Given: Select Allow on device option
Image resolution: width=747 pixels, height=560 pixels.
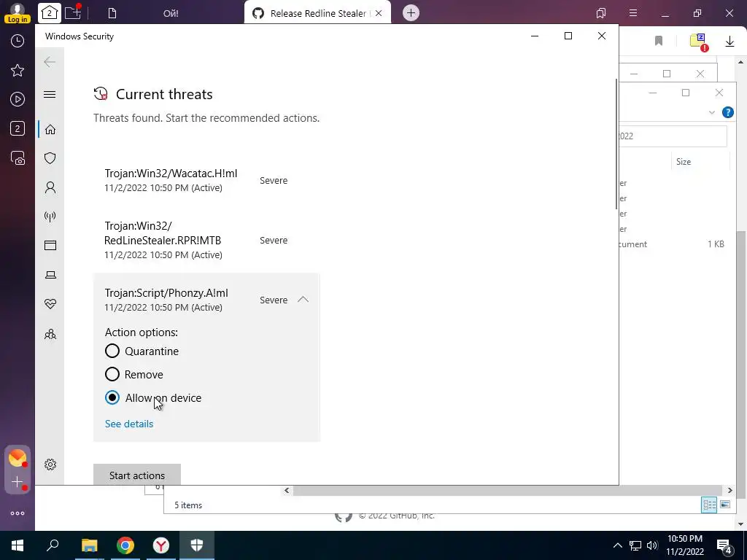Looking at the screenshot, I should [x=153, y=397].
